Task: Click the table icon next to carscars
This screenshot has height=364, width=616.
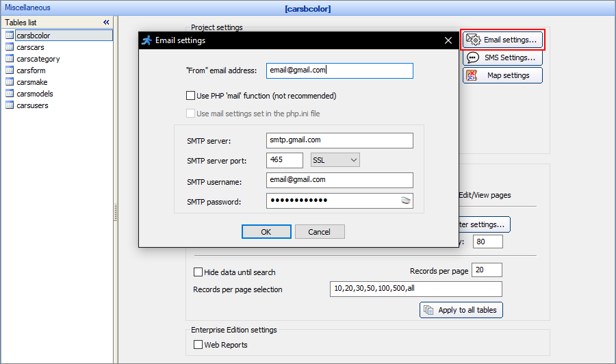Action: tap(10, 47)
